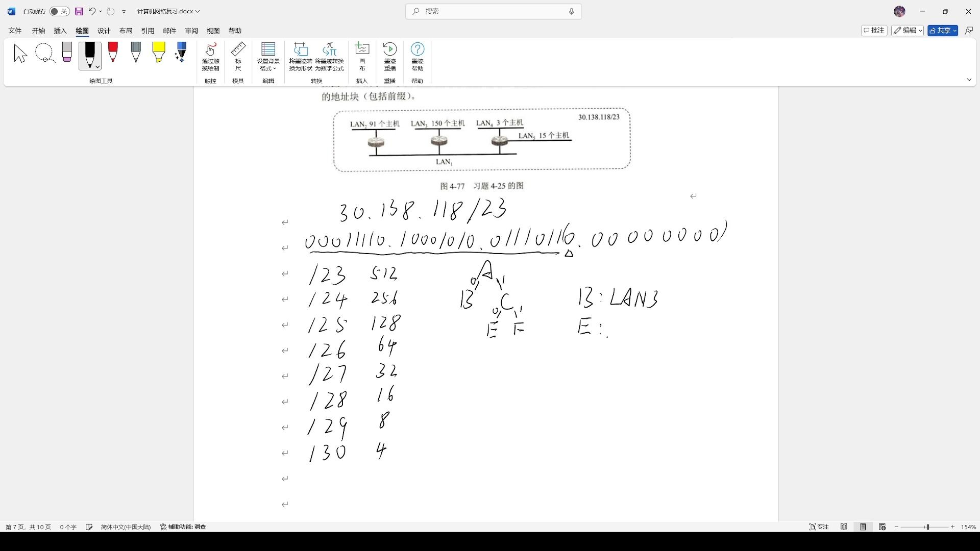Click the Copilot/feedback person icon at top right

point(968,31)
